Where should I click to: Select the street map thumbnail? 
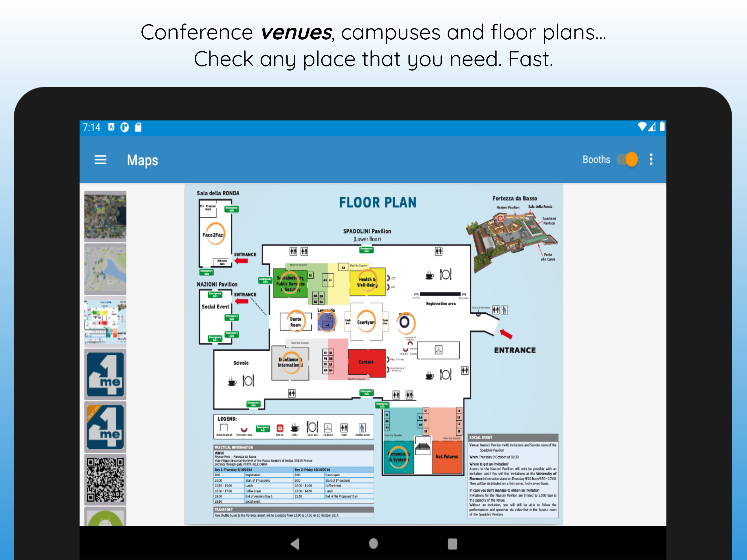[x=105, y=269]
